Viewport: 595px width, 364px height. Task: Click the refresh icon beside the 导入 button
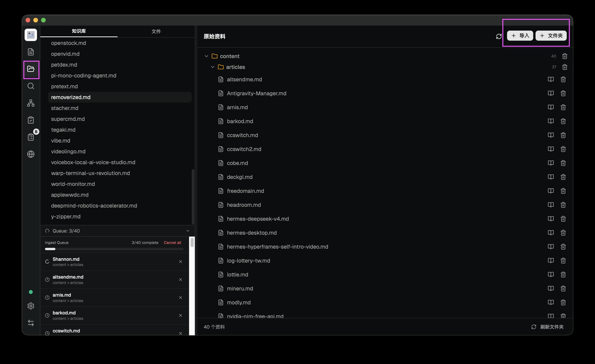point(499,36)
